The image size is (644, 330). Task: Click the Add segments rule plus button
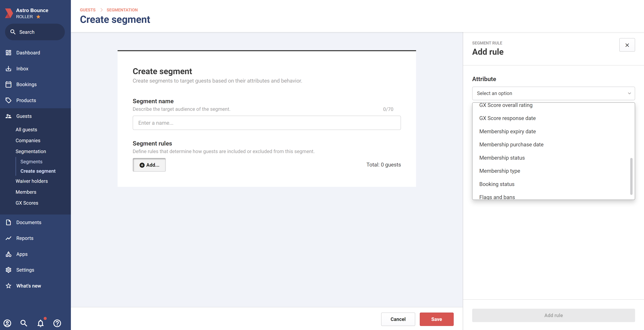149,164
